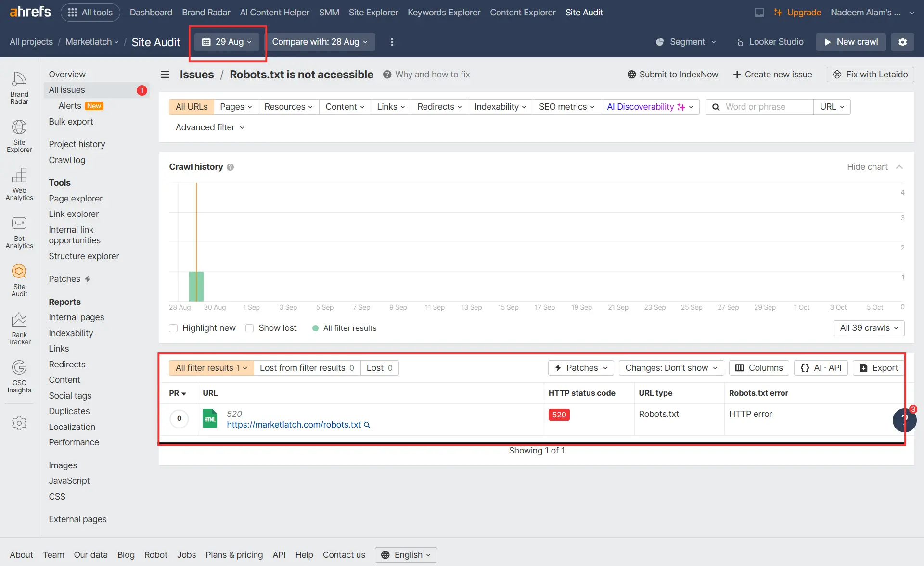Open the marketlatch.com/robots.txt link
This screenshot has height=566, width=924.
click(x=294, y=425)
